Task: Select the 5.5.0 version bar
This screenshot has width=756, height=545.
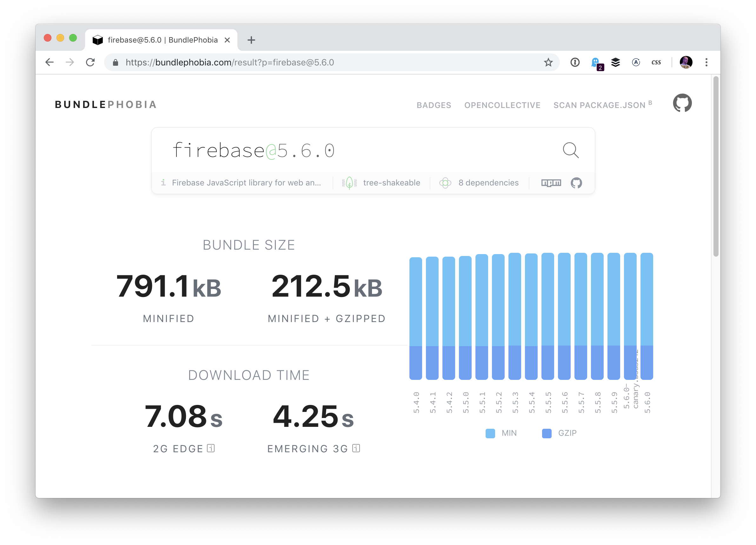Action: coord(465,318)
